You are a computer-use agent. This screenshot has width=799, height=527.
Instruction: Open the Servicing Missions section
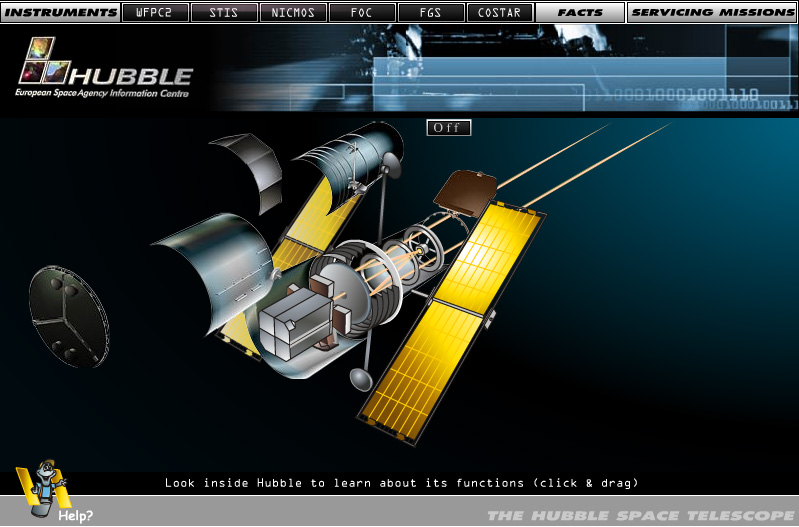click(x=712, y=13)
